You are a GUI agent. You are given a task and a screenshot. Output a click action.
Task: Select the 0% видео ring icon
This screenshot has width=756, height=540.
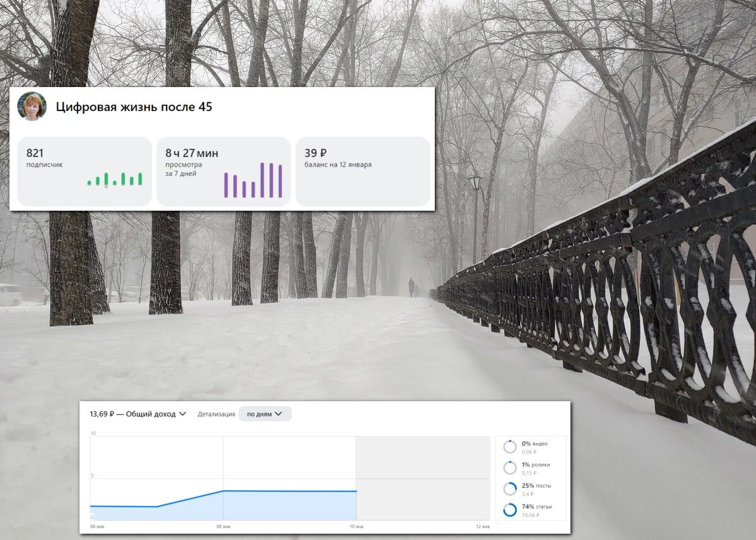coord(510,447)
